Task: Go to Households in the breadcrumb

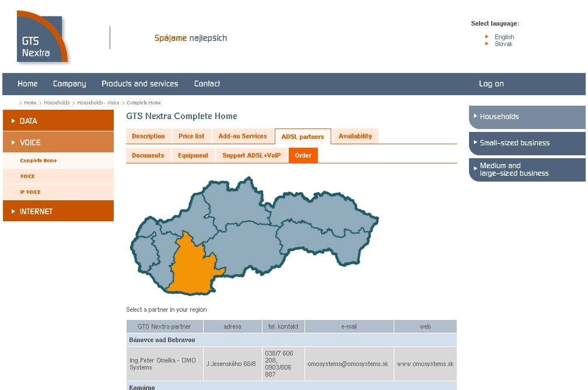Action: tap(57, 103)
